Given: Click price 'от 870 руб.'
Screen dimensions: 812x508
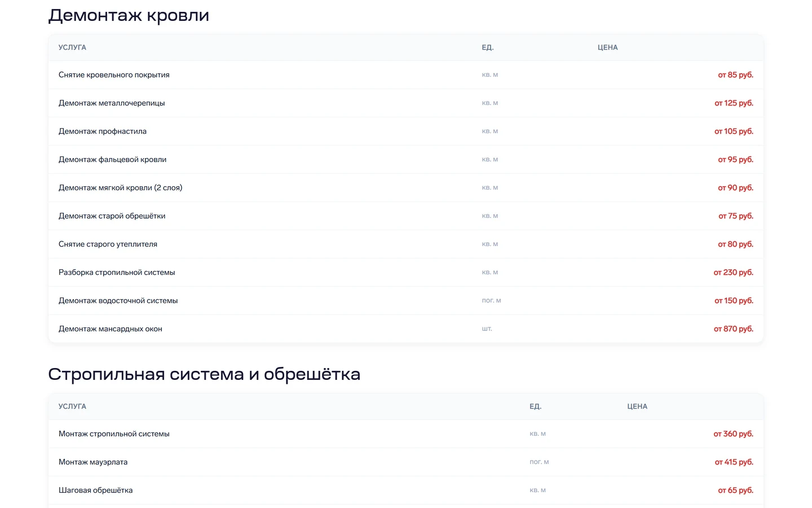Looking at the screenshot, I should [733, 329].
